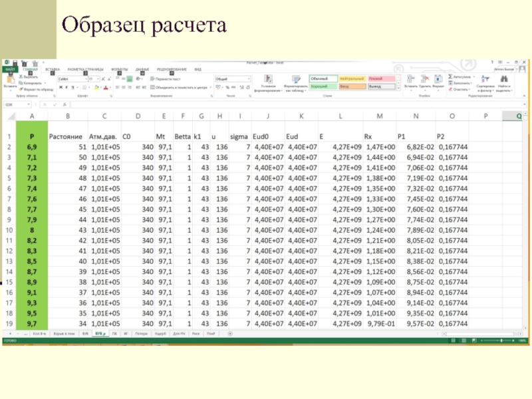Click the Save icon in quick access toolbar
Viewport: 532px width, 399px height.
pos(15,63)
